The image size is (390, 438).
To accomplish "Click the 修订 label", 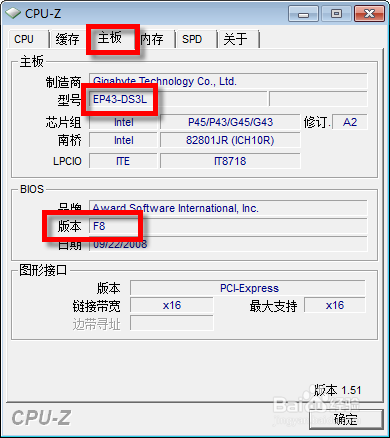I will click(x=317, y=122).
